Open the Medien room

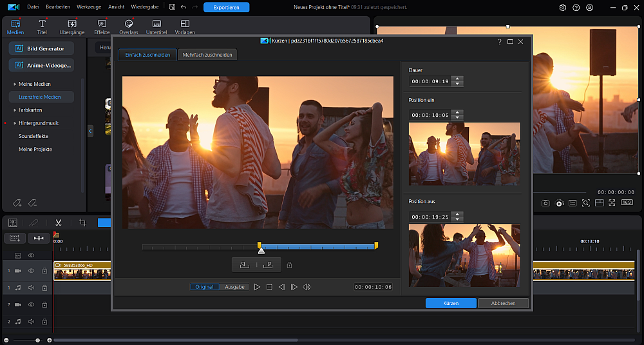(15, 27)
